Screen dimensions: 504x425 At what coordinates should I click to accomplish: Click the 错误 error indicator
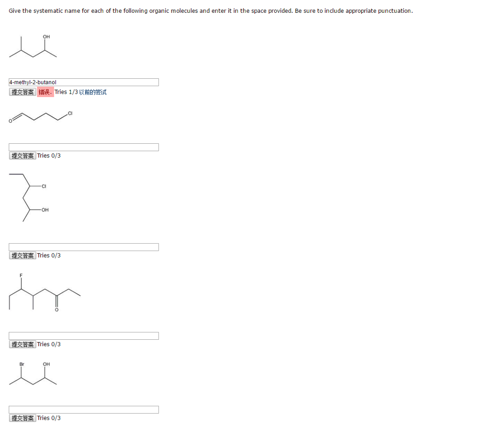pos(46,92)
